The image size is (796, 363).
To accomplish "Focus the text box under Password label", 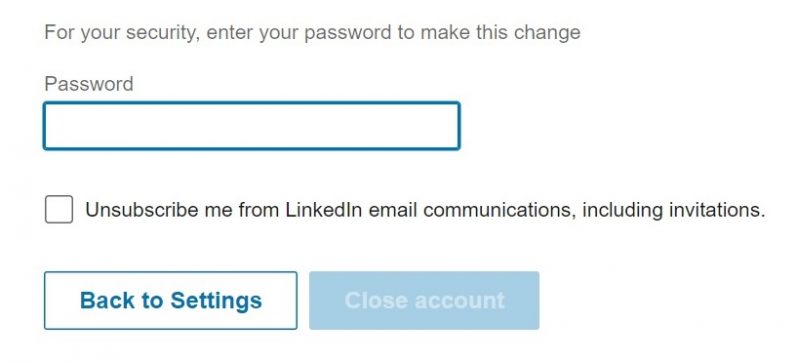I will 252,126.
